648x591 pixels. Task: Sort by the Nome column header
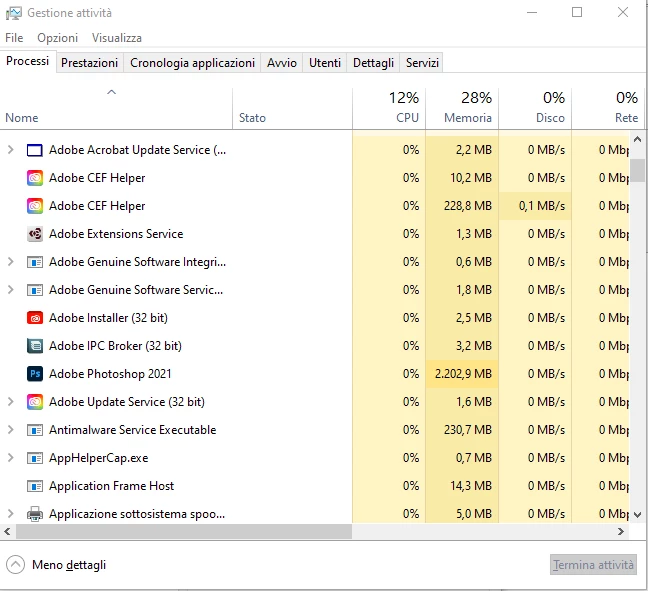point(116,108)
